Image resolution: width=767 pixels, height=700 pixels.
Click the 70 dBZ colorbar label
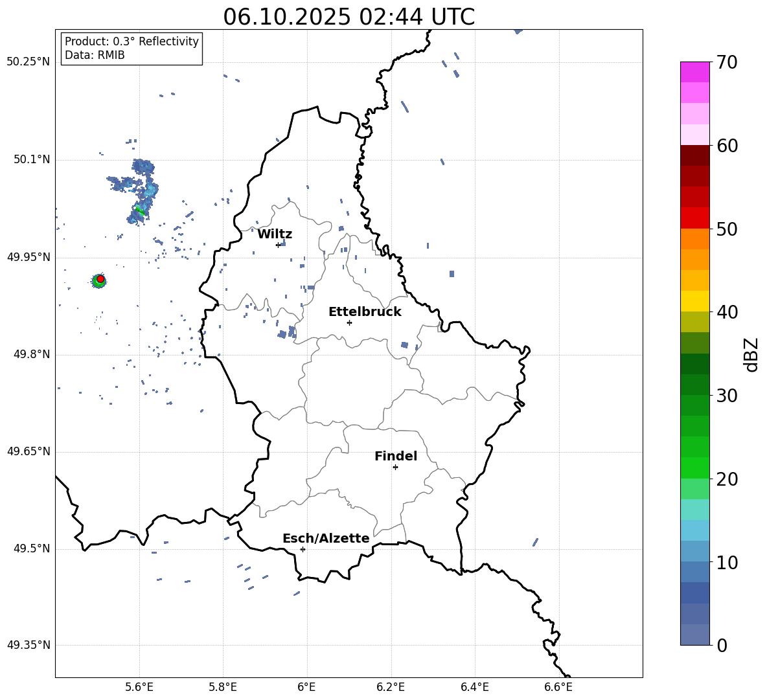[x=726, y=63]
